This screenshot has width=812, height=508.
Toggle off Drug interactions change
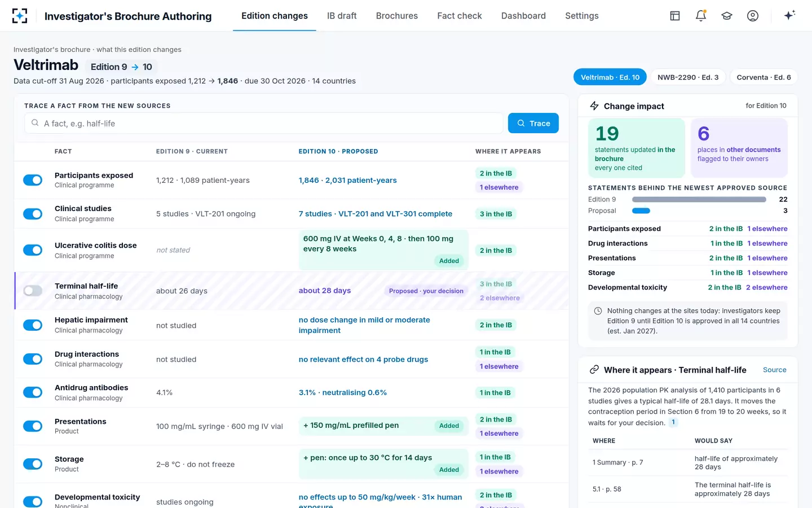tap(33, 359)
